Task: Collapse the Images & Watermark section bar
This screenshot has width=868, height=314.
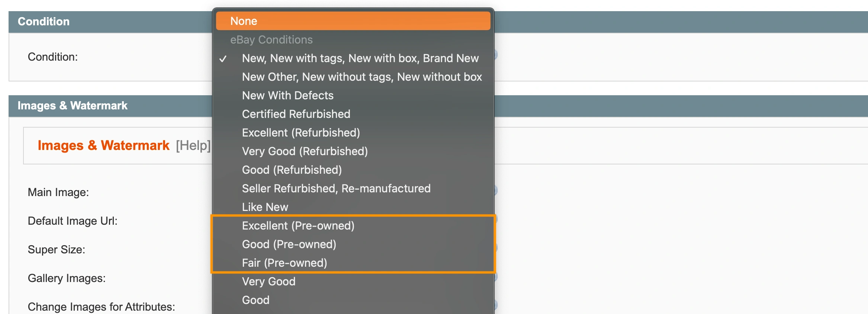Action: click(x=73, y=106)
